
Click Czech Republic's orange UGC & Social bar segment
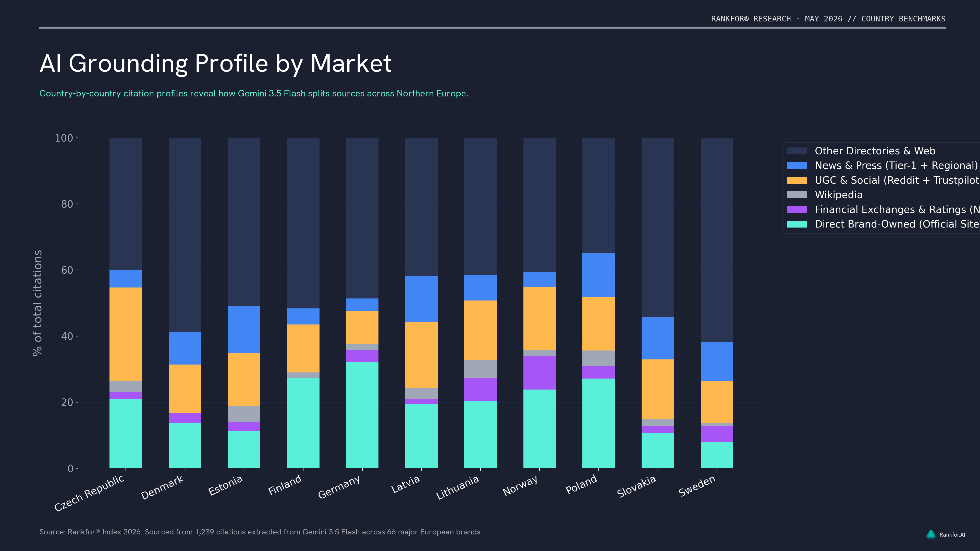click(126, 335)
